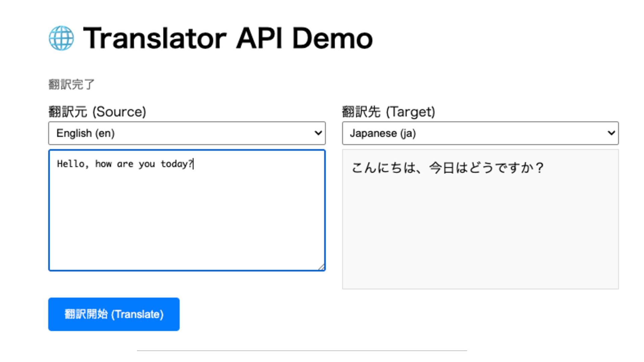Click the globe icon beside the title
The height and width of the screenshot is (362, 644).
(61, 38)
